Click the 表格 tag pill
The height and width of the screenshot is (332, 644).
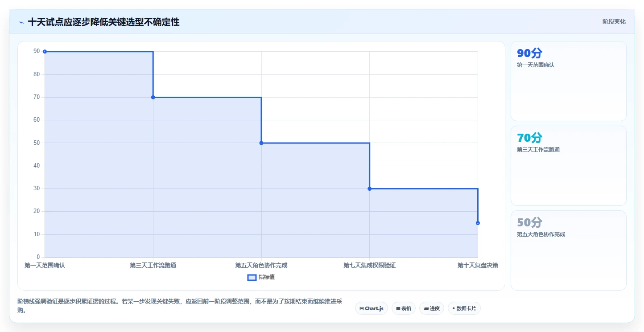coord(404,308)
